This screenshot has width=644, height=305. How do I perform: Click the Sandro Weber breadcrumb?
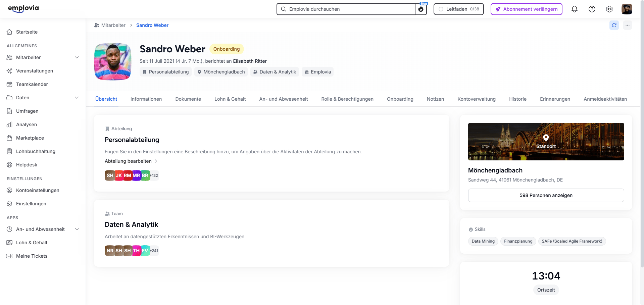point(152,25)
